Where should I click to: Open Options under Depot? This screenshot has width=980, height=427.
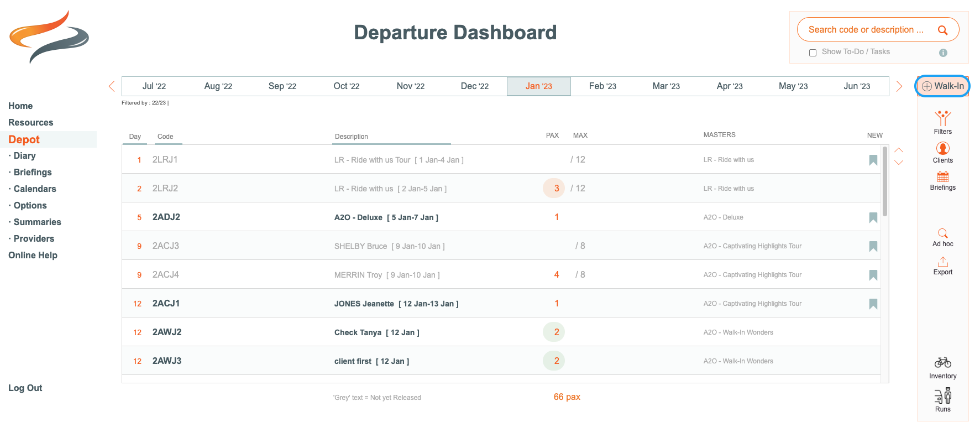point(30,206)
